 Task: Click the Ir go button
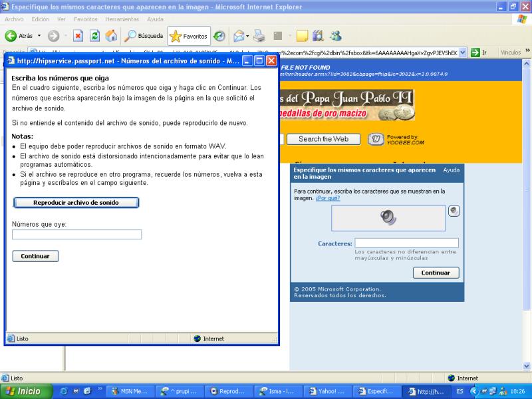point(479,53)
